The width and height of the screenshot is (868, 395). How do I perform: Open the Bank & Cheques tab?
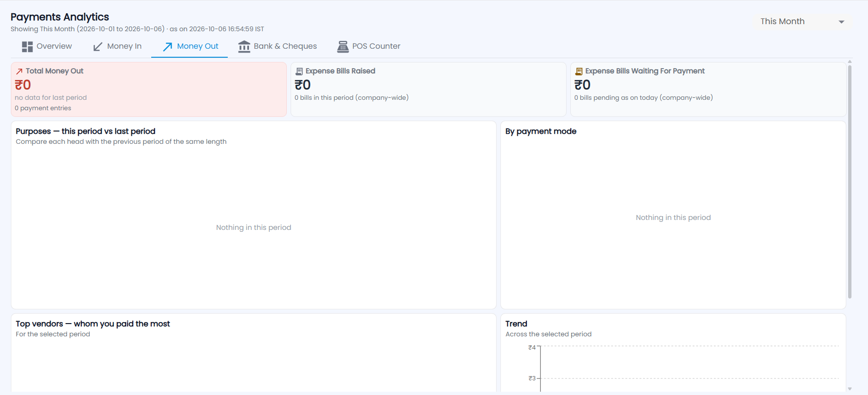[x=277, y=46]
